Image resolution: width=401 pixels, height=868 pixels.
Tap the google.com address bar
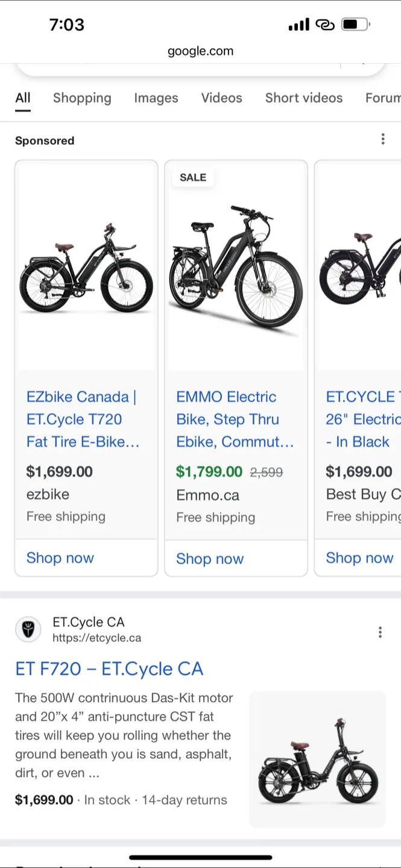click(x=200, y=51)
